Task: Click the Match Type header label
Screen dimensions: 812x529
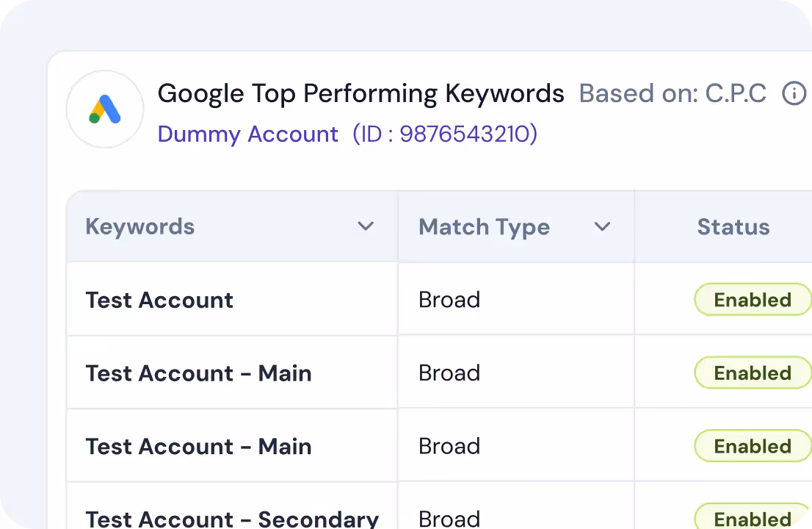Action: [484, 228]
